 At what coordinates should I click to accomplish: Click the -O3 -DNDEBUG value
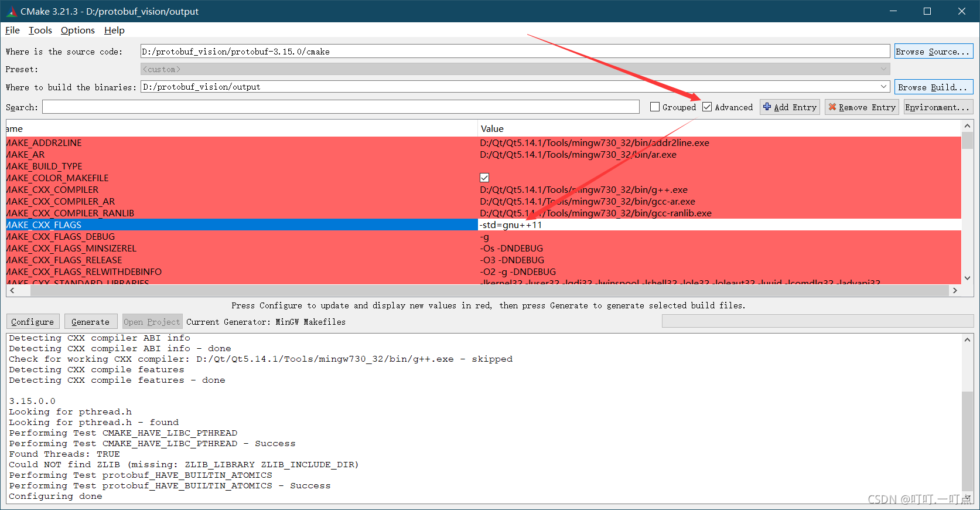point(512,260)
